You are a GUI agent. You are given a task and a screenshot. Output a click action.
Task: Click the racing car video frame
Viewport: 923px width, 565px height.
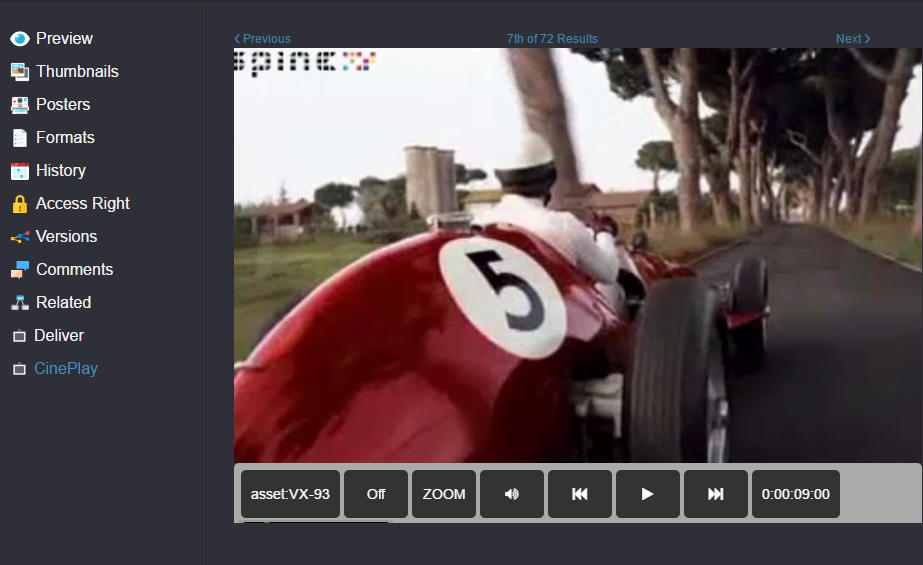(x=577, y=255)
